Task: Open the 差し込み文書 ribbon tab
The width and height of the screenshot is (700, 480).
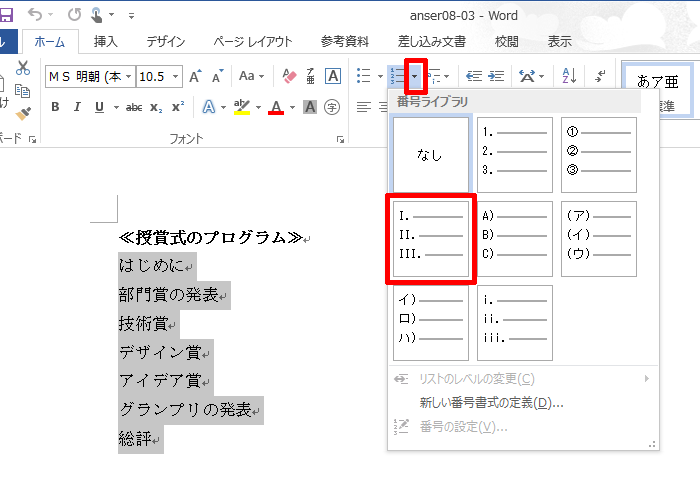Action: pyautogui.click(x=432, y=42)
